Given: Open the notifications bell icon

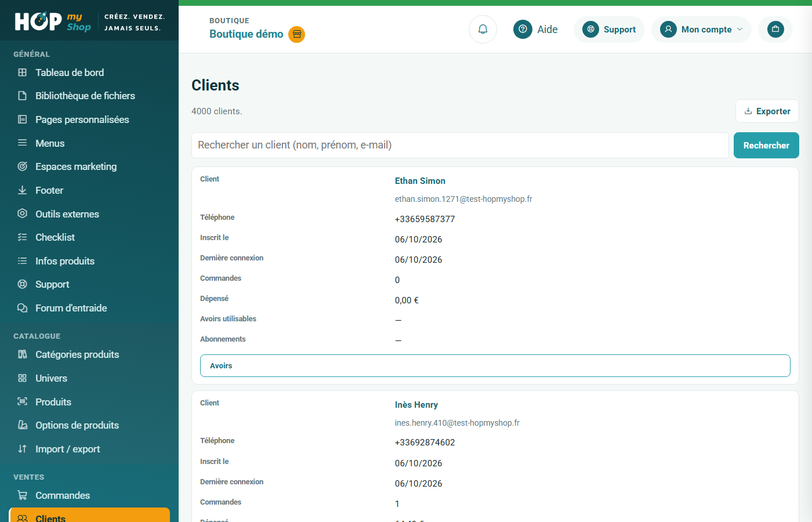Looking at the screenshot, I should (x=483, y=29).
